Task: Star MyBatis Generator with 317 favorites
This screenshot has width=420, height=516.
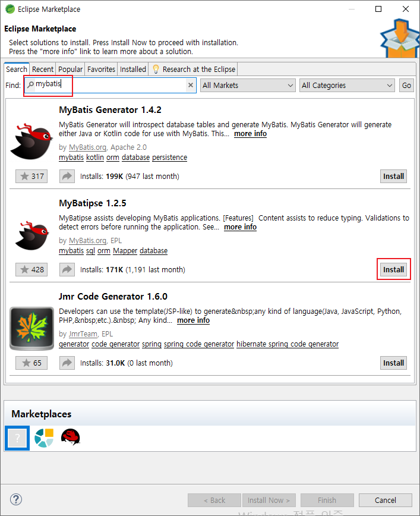Action: (31, 177)
